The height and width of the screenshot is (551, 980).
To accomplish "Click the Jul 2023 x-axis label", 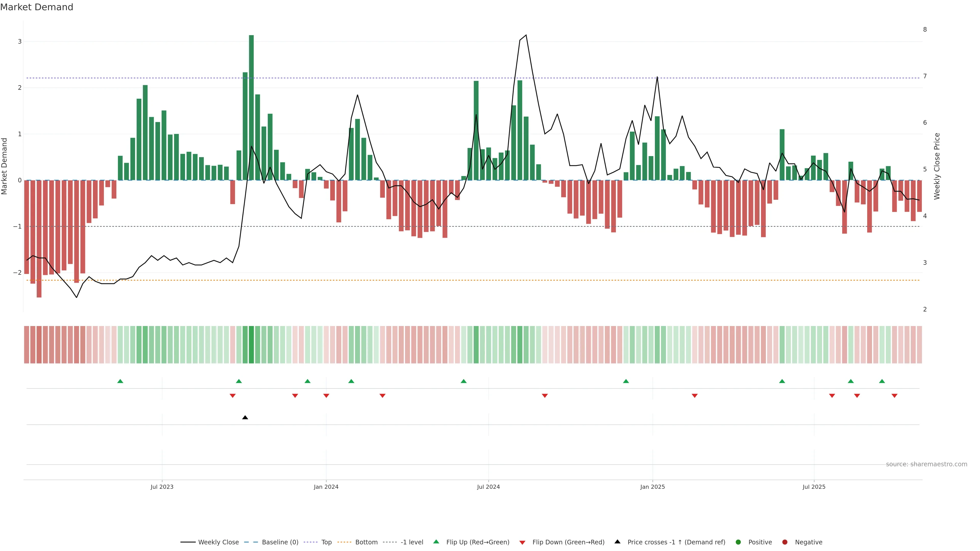I will click(162, 487).
